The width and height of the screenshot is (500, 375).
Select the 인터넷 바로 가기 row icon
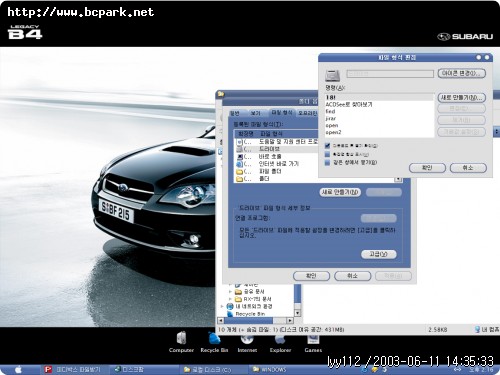239,164
